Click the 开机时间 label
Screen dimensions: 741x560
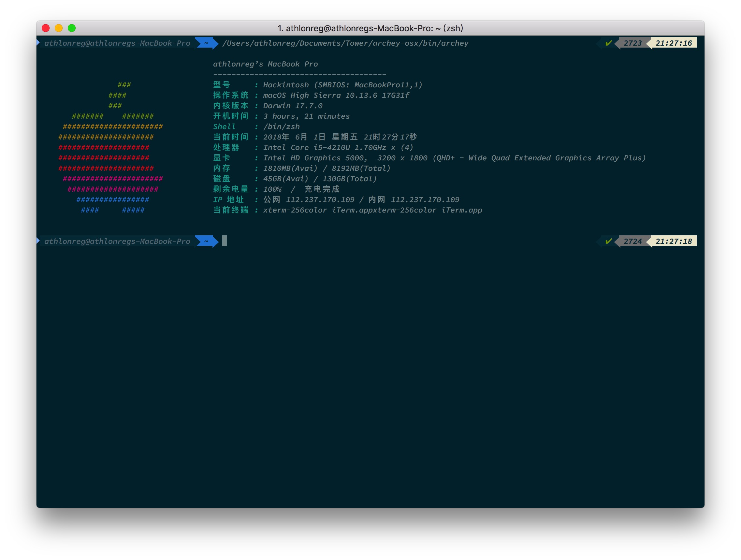pyautogui.click(x=231, y=116)
